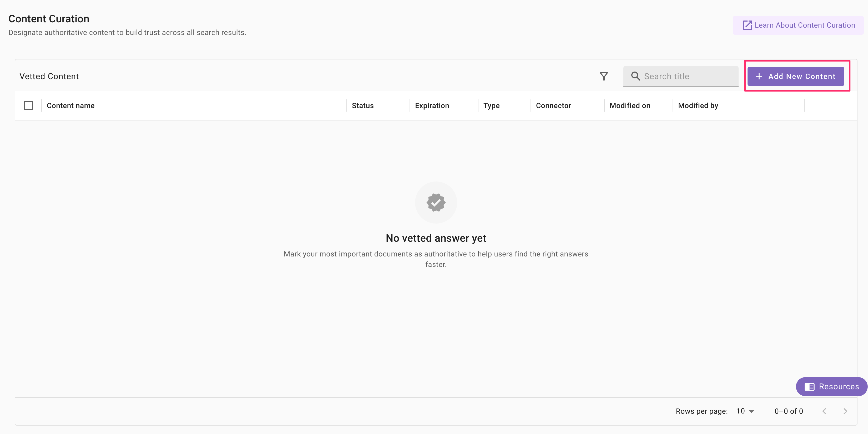868x434 pixels.
Task: Click the search magnifier icon
Action: [x=635, y=76]
